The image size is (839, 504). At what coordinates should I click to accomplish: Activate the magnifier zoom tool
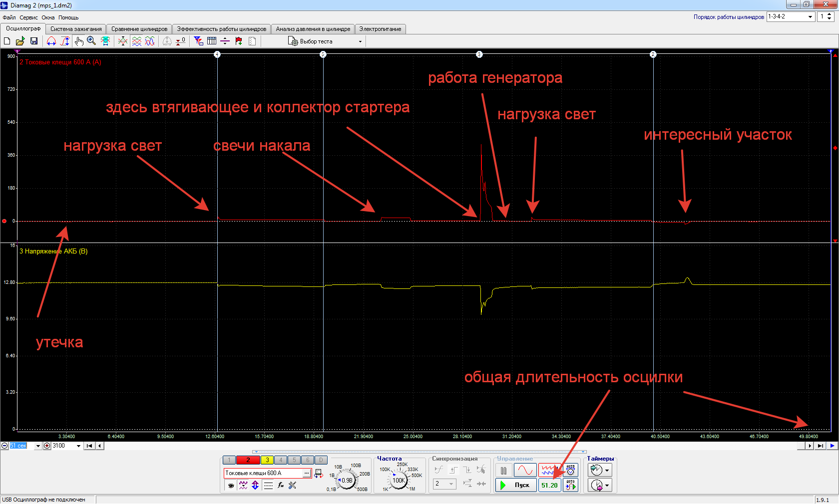coord(91,41)
